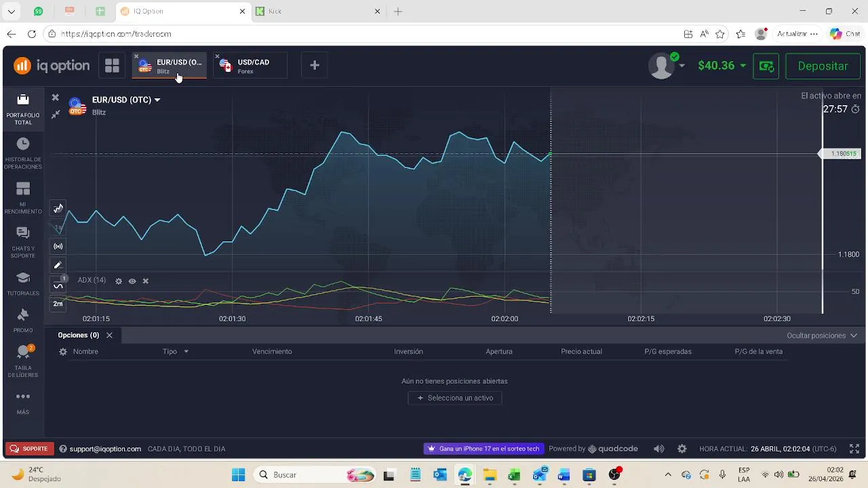Show hidden system tray icons
The width and height of the screenshot is (868, 488).
tap(668, 475)
